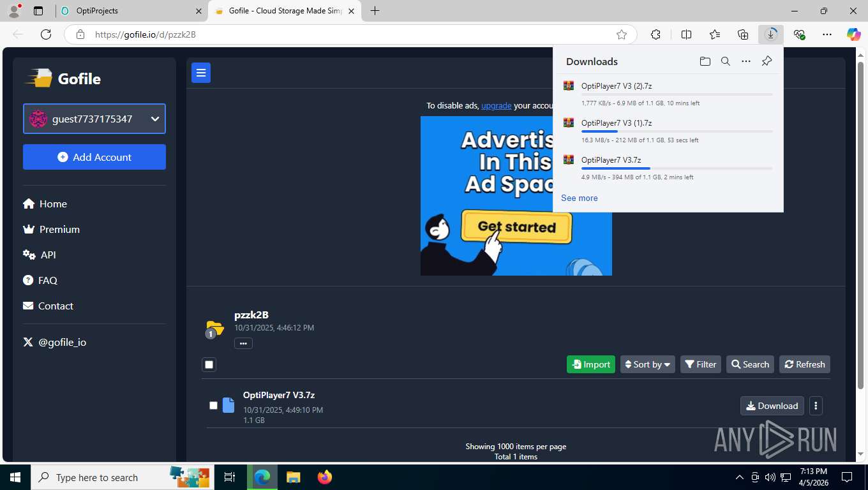Click the Download button for OptiPlayer7 V3.7z
The width and height of the screenshot is (868, 490).
click(772, 406)
